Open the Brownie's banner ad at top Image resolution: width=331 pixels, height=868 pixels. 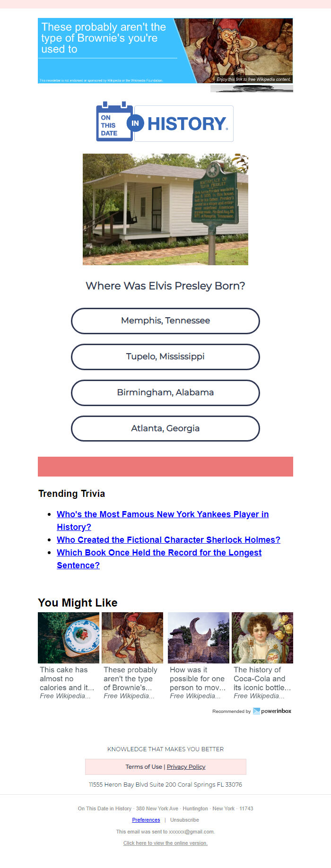(165, 51)
